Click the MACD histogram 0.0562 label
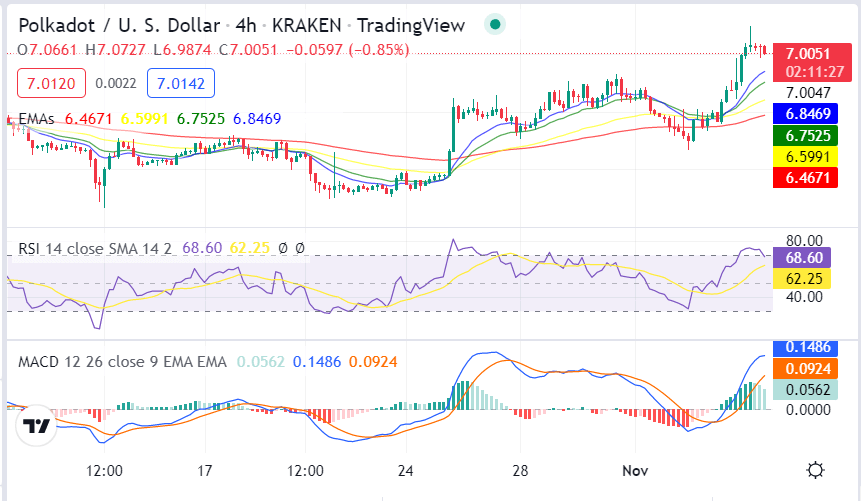Image resolution: width=861 pixels, height=501 pixels. [x=805, y=389]
